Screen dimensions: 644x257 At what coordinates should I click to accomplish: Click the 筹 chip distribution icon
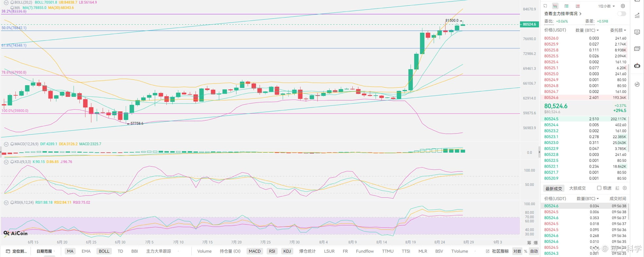pos(529,243)
